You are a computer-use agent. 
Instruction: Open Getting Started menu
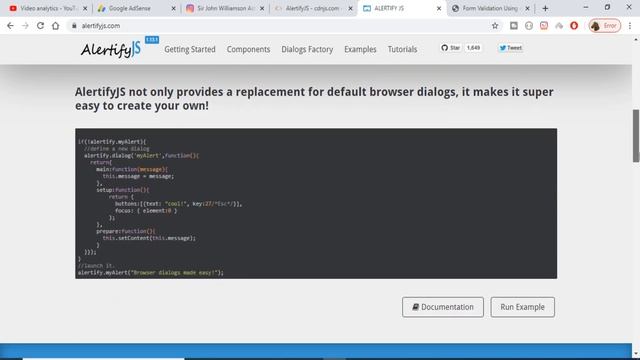[190, 49]
